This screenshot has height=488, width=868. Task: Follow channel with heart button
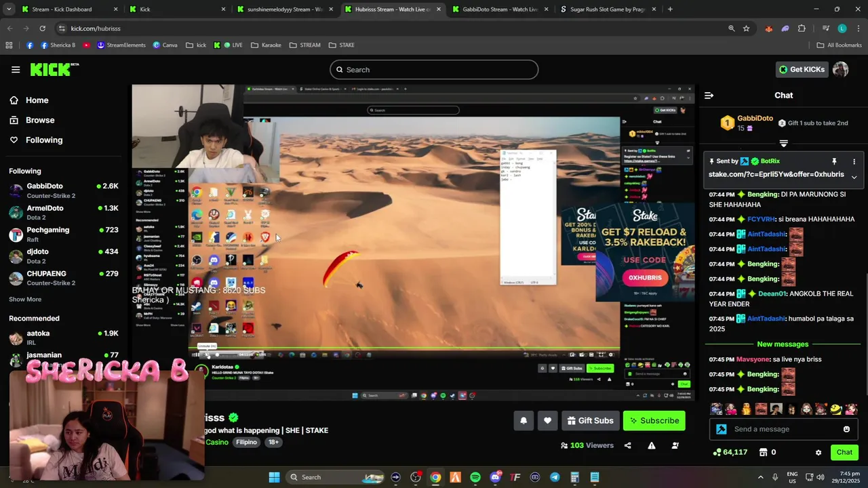(x=547, y=421)
